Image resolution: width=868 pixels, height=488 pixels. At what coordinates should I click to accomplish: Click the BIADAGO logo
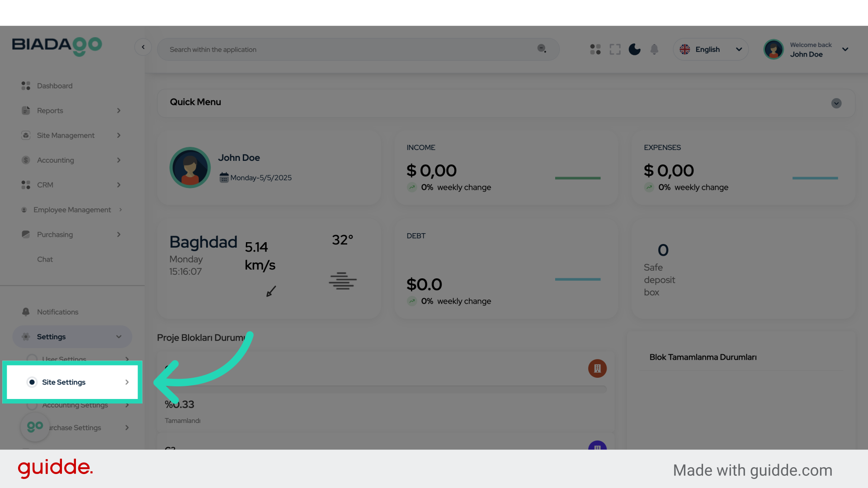(57, 46)
